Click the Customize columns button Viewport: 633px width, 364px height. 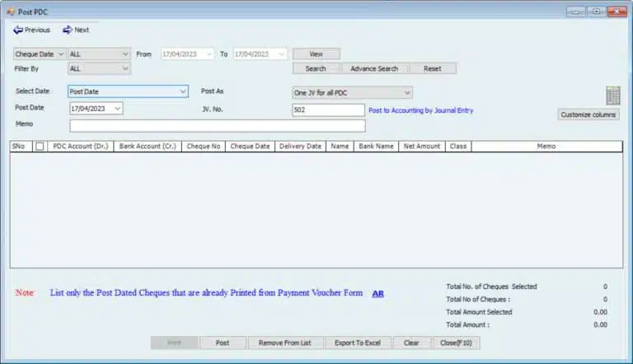click(x=588, y=114)
